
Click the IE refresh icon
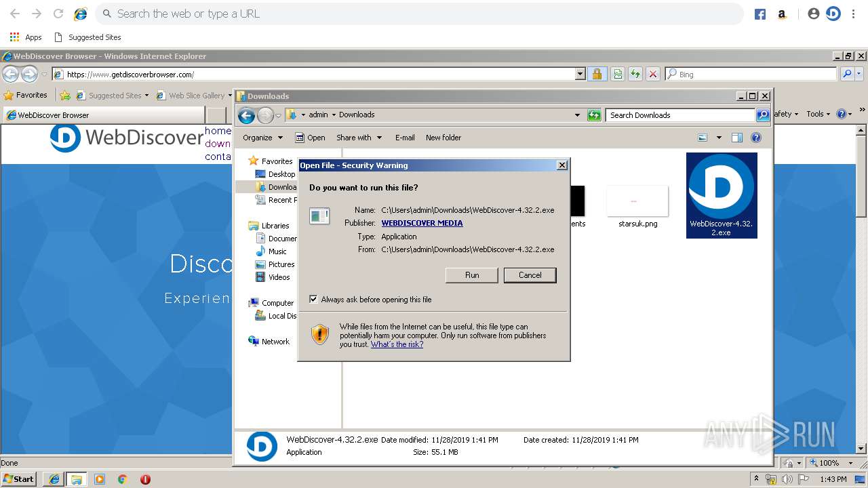point(635,74)
